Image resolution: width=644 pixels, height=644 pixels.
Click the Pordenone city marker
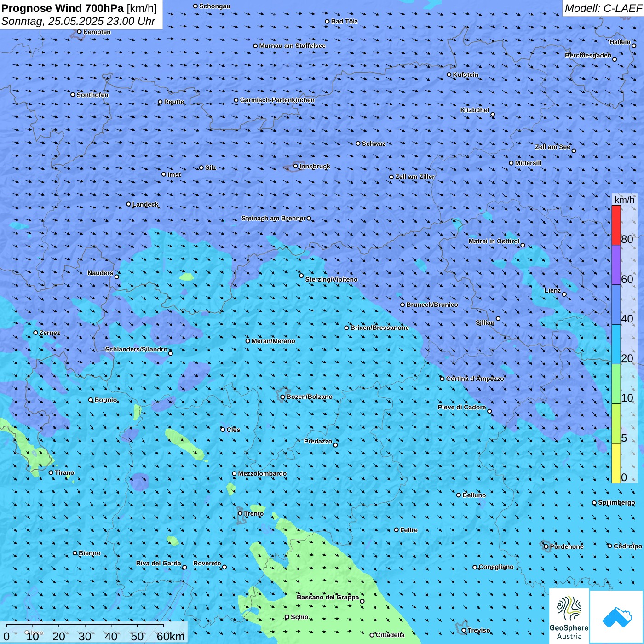pyautogui.click(x=546, y=546)
